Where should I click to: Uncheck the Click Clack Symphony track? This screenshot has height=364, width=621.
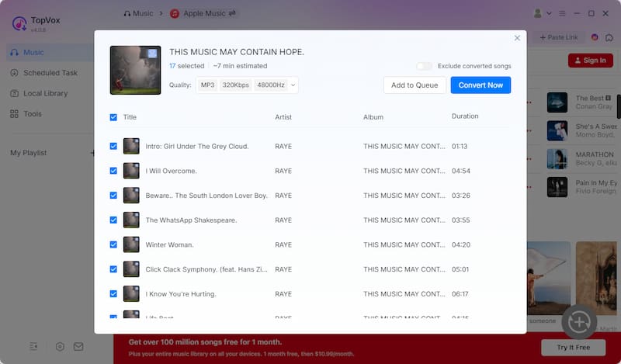[113, 269]
